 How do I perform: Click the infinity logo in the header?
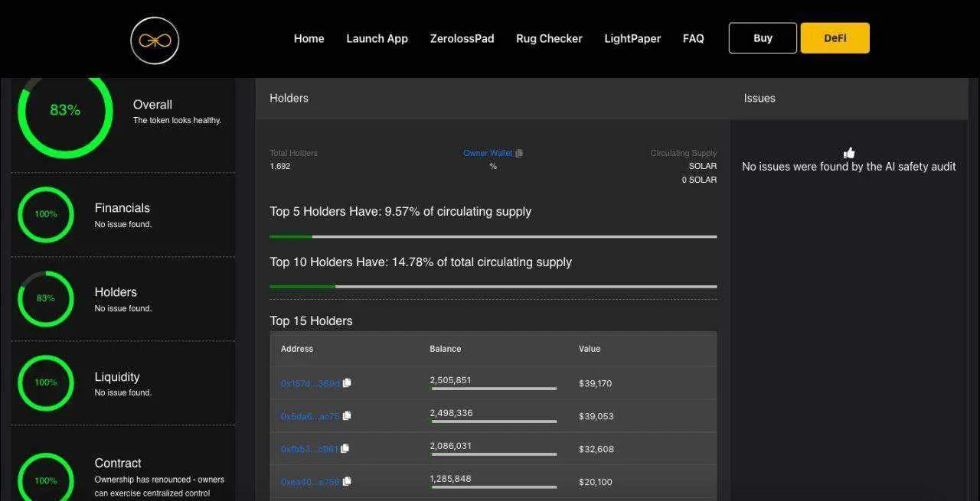tap(155, 40)
